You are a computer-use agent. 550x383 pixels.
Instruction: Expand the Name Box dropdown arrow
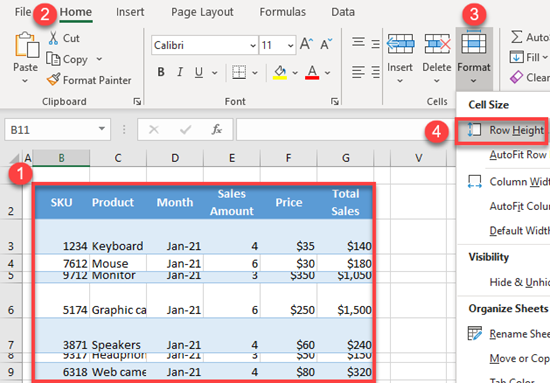point(102,129)
